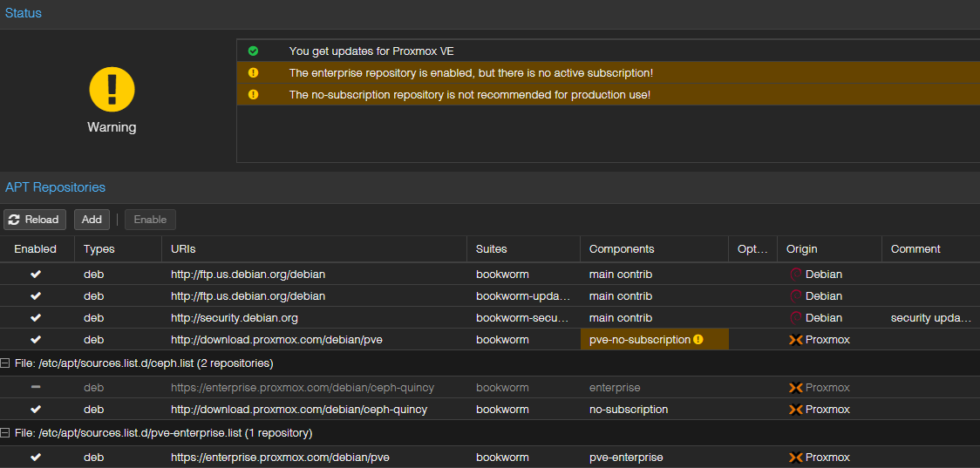980x468 pixels.
Task: Click the bookworm-secu… suite cell
Action: click(524, 317)
